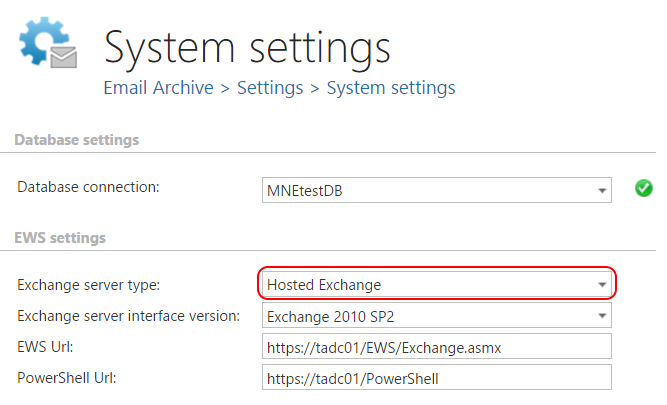The image size is (667, 405).
Task: Select the EWS settings section header
Action: 60,238
